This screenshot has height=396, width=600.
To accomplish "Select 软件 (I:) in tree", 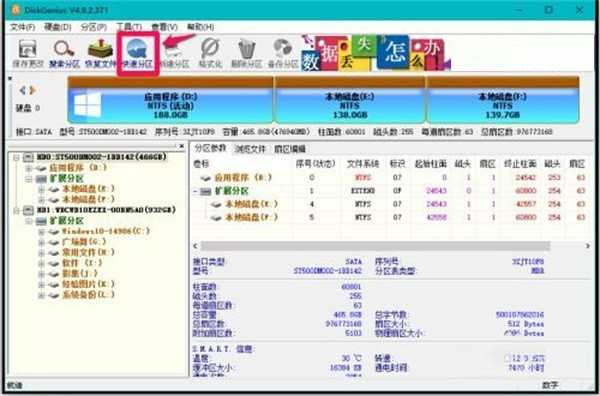I will [x=82, y=263].
